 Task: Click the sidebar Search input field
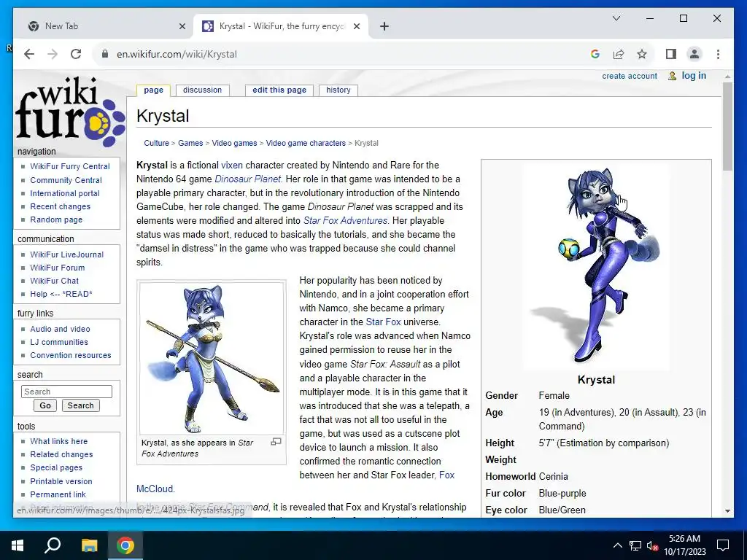click(x=66, y=392)
